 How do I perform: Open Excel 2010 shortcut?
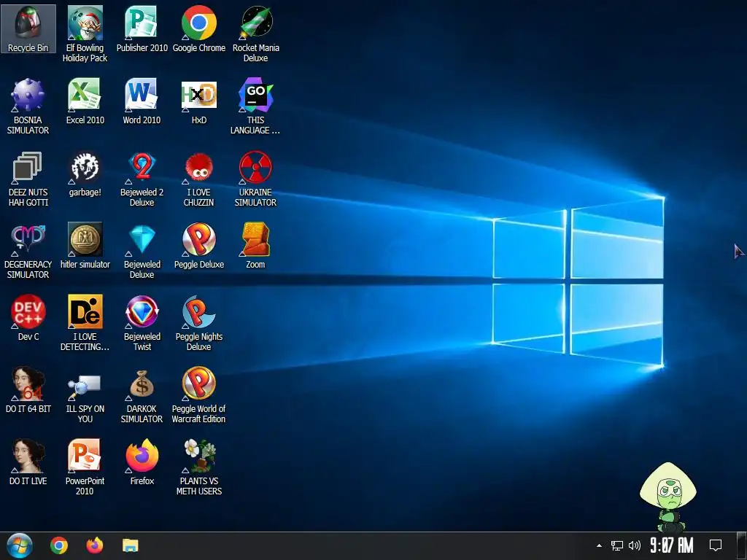click(85, 101)
